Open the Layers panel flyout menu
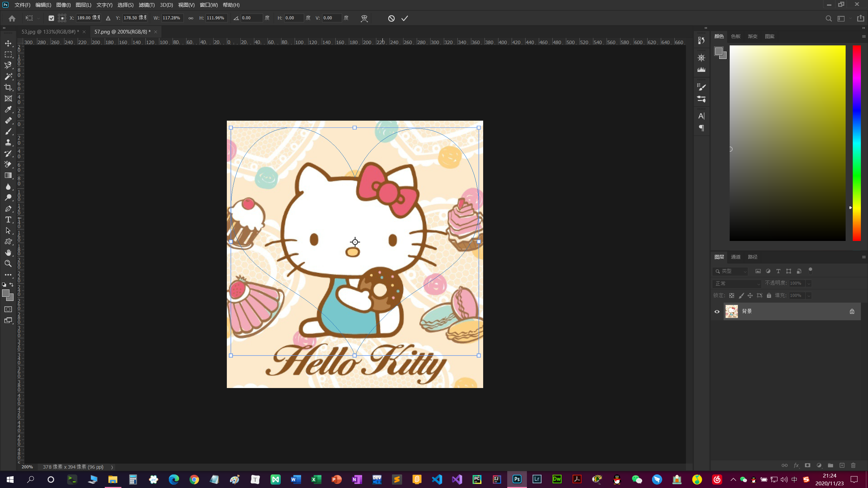 pyautogui.click(x=864, y=257)
